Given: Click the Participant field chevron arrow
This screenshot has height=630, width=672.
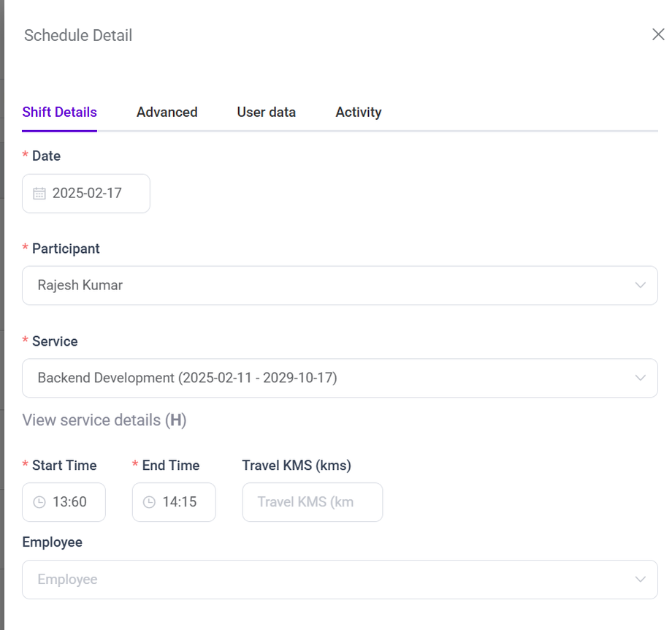Looking at the screenshot, I should tap(641, 285).
